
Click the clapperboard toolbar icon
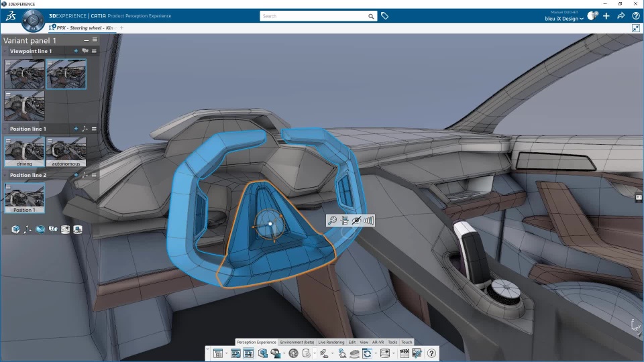click(x=405, y=353)
